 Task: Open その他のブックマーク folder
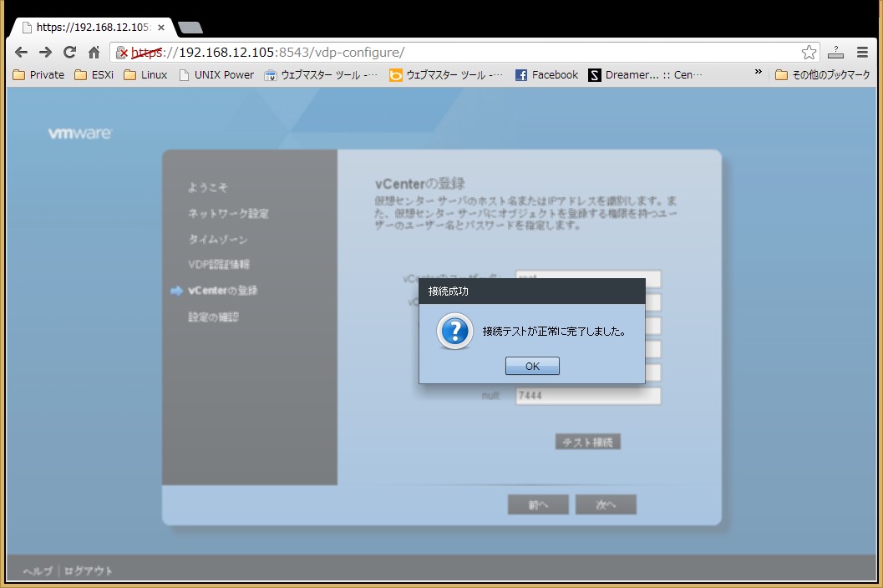(822, 75)
